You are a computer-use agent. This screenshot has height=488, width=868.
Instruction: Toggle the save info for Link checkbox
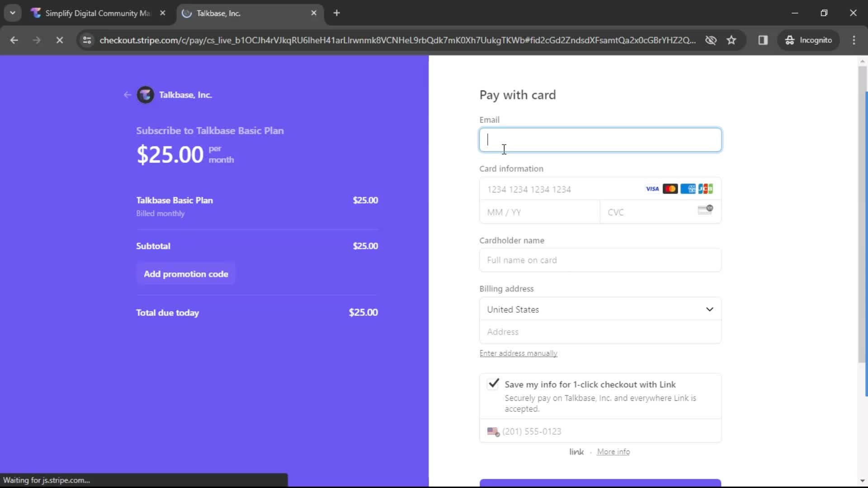(493, 384)
